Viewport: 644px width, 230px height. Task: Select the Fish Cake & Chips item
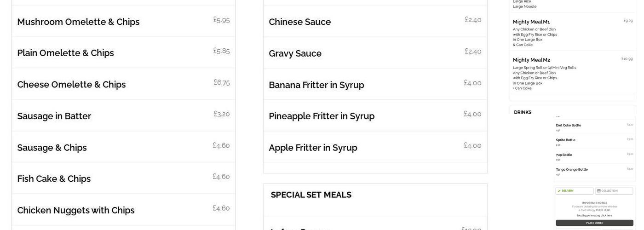(54, 178)
